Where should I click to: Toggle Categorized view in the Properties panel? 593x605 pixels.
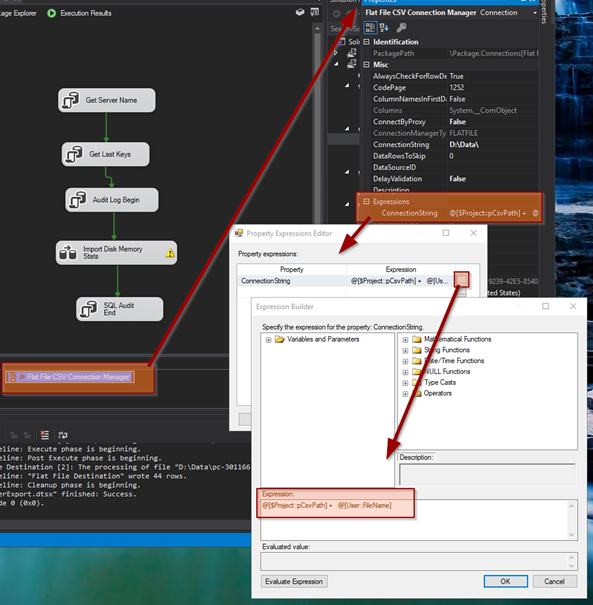(370, 28)
